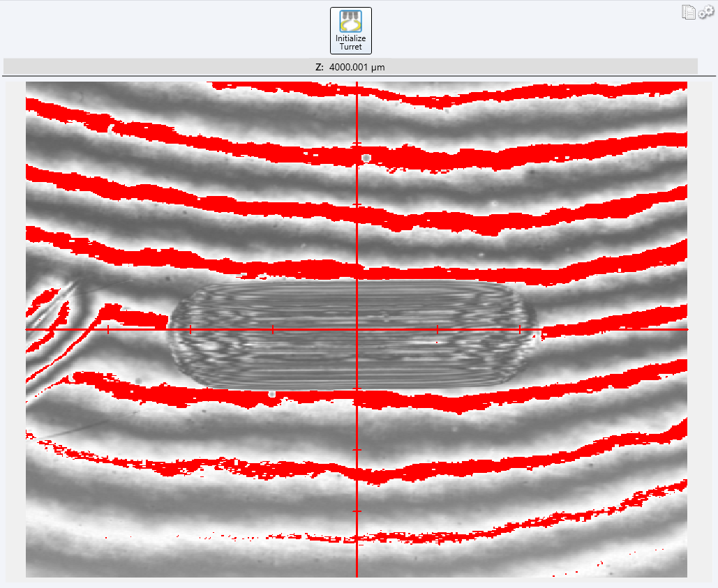This screenshot has width=718, height=588.
Task: Click the top end of the vertical crosshair line
Action: click(357, 84)
